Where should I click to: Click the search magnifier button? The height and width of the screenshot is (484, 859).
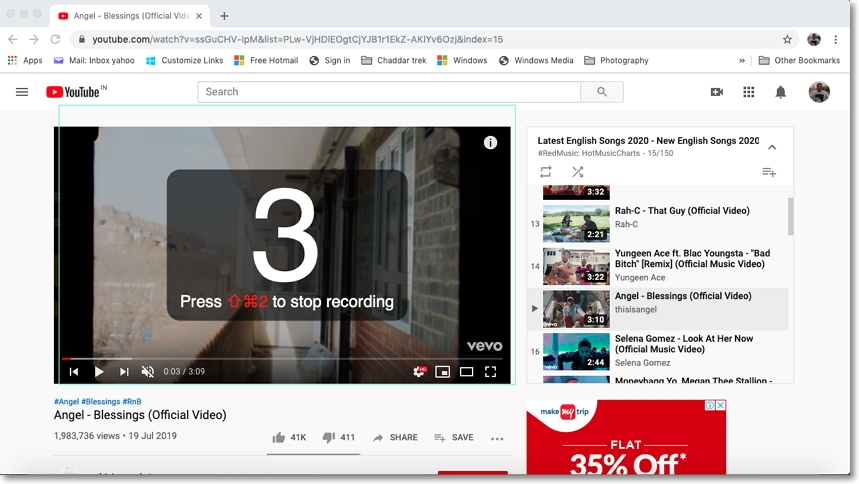coord(601,92)
